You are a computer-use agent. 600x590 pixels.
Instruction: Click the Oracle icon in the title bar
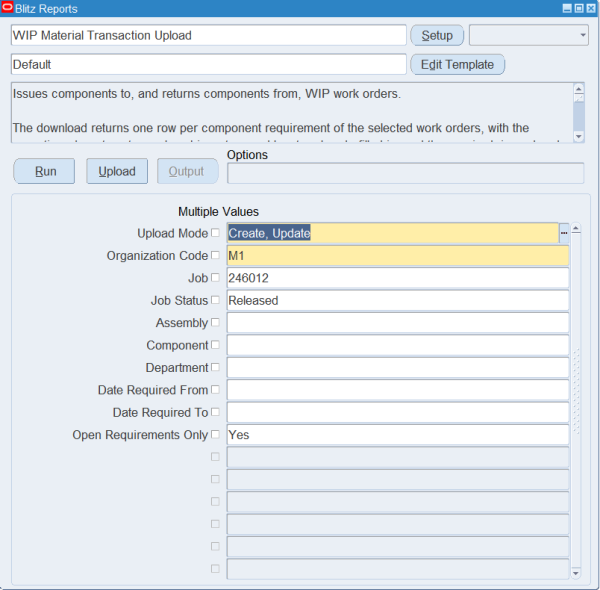click(7, 8)
